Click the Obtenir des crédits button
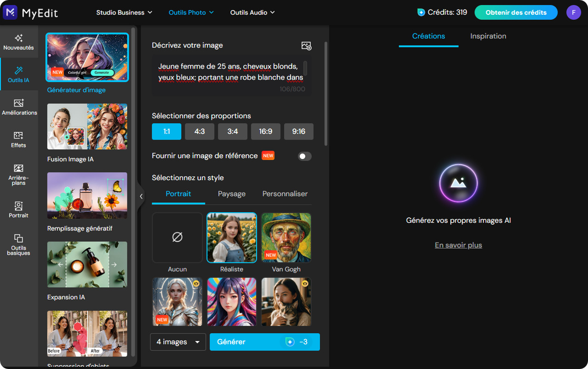588x369 pixels. (516, 12)
